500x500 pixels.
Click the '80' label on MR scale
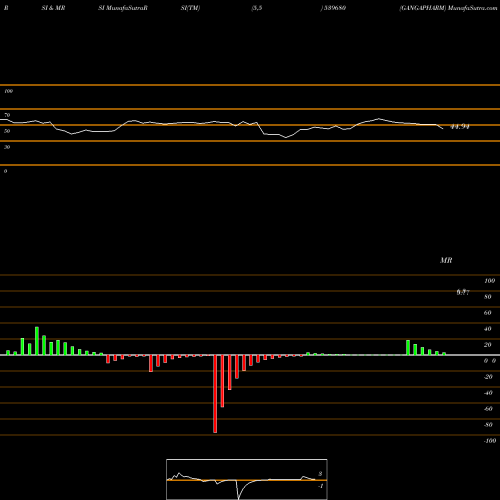[488, 297]
